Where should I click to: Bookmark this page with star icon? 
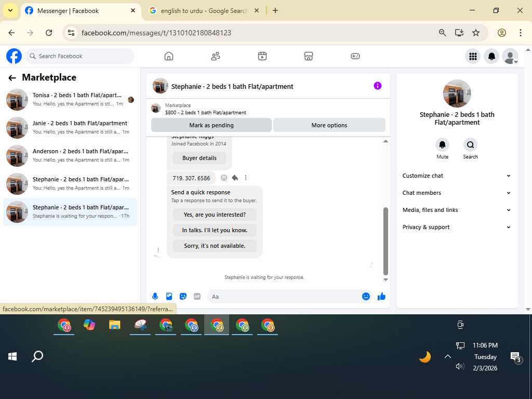click(476, 33)
